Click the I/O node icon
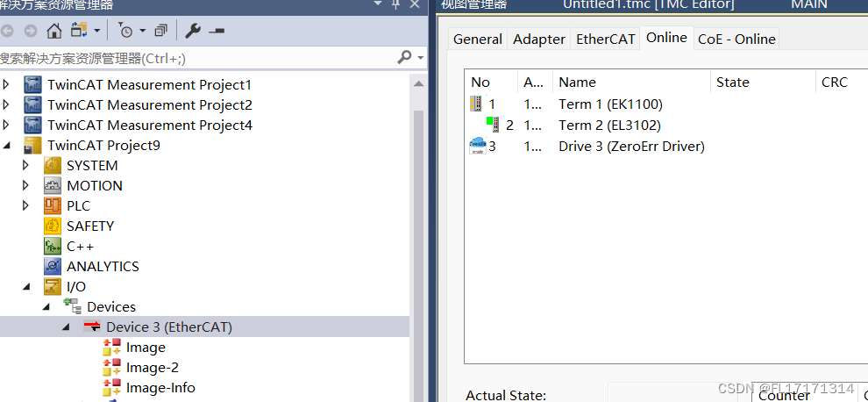This screenshot has width=868, height=402. point(53,287)
